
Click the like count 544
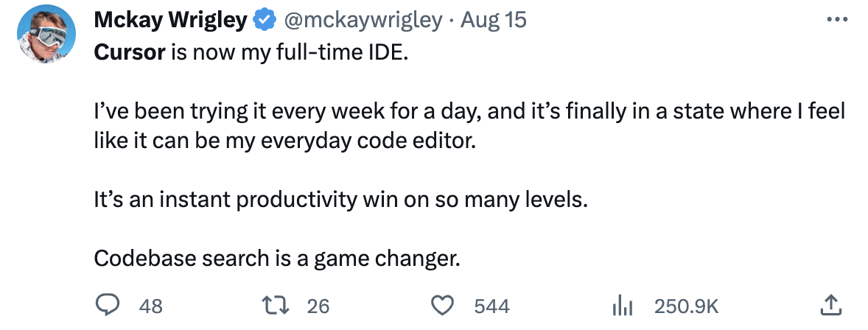(x=491, y=306)
